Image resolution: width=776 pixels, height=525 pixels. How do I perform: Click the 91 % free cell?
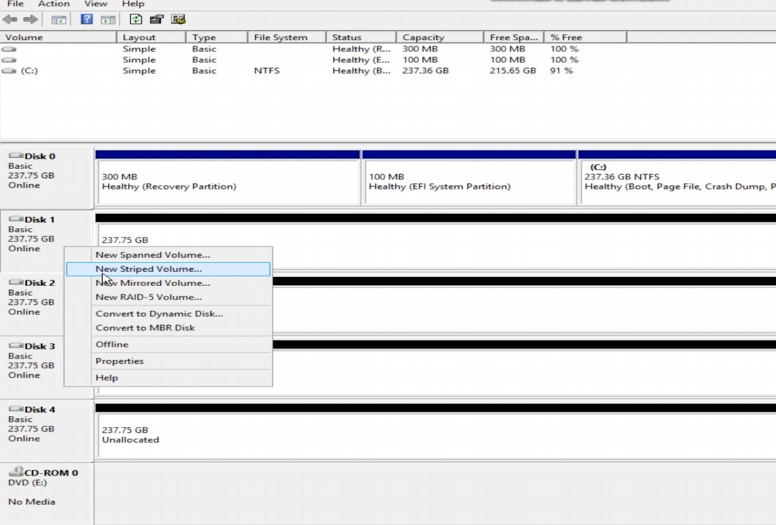coord(562,71)
